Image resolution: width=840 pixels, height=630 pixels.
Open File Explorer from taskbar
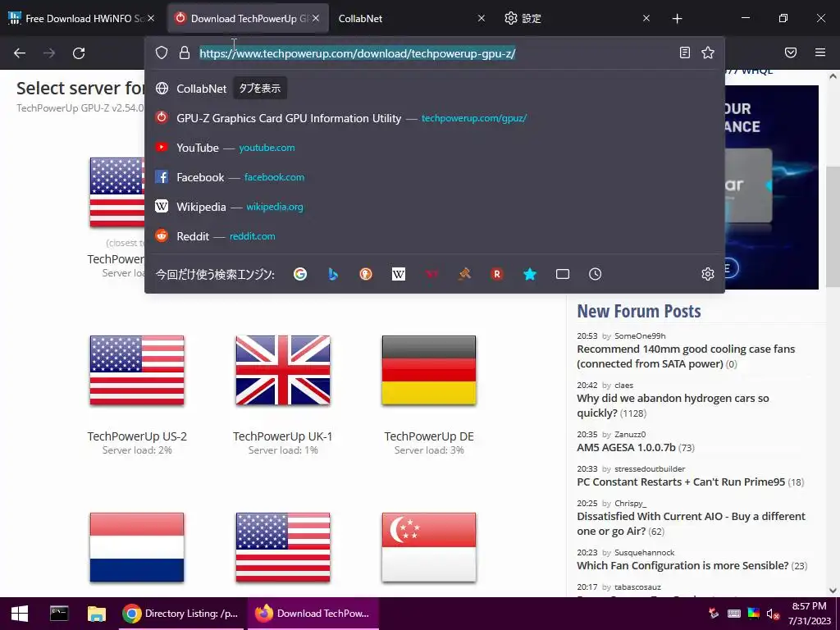(x=97, y=614)
